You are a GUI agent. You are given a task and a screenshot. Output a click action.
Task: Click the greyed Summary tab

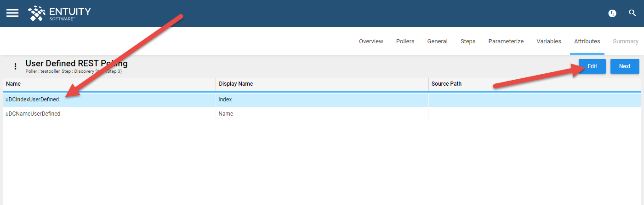coord(626,41)
